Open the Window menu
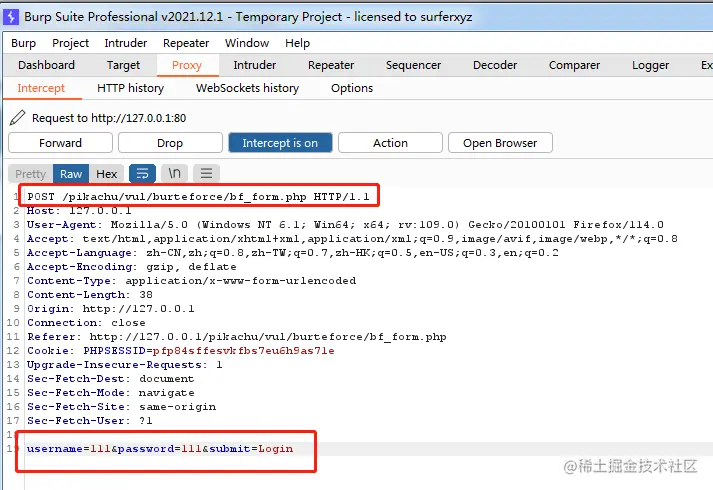The height and width of the screenshot is (490, 713). 247,43
